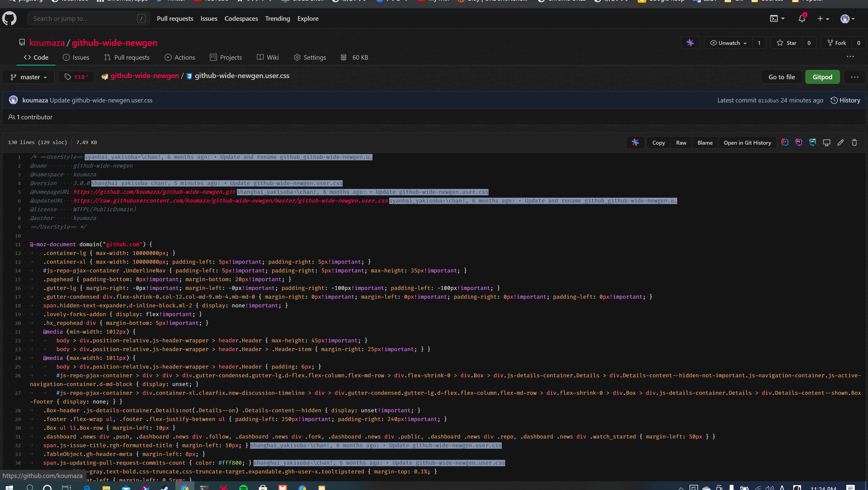868x490 pixels.
Task: Open the History clock link
Action: (x=845, y=100)
